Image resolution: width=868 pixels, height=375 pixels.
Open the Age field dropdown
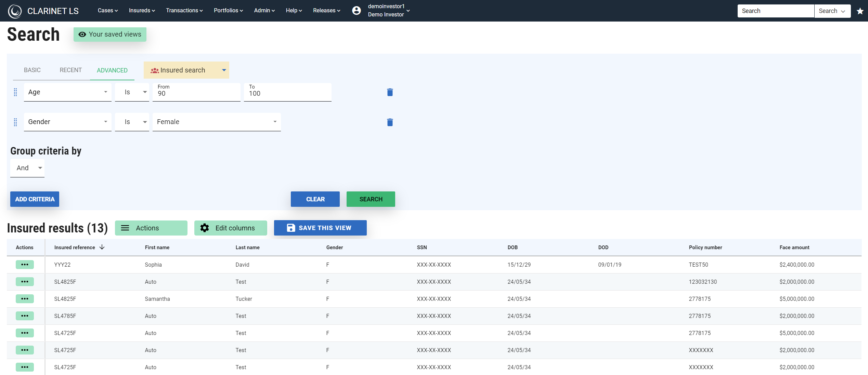[68, 92]
